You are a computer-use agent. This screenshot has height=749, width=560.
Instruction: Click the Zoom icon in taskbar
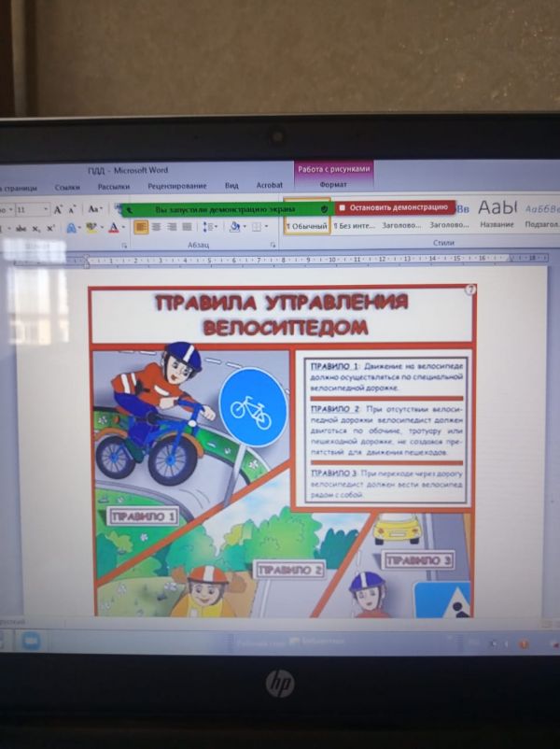click(x=30, y=643)
